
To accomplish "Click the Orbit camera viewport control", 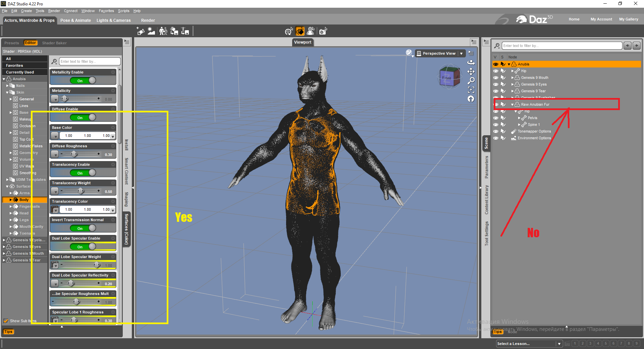I will click(x=471, y=62).
